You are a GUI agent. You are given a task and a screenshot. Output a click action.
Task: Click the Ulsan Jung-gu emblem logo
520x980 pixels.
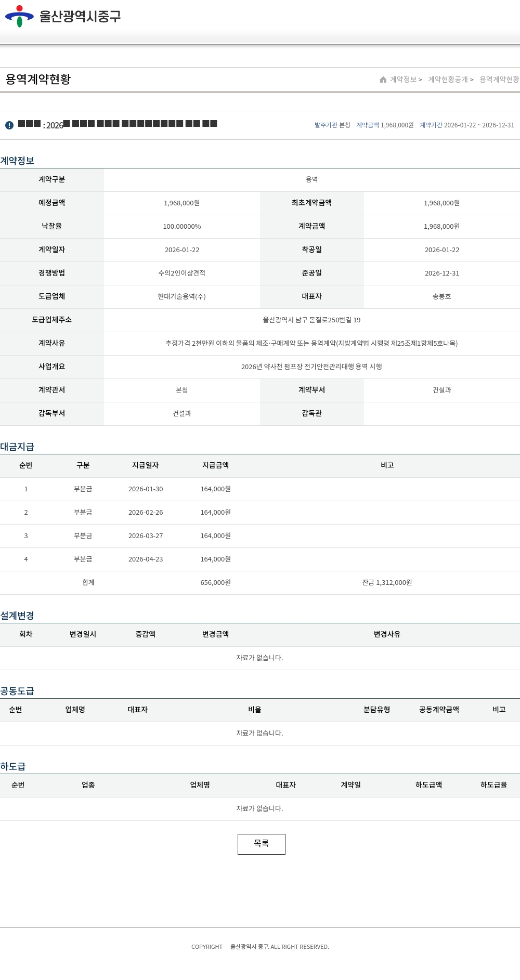point(19,16)
